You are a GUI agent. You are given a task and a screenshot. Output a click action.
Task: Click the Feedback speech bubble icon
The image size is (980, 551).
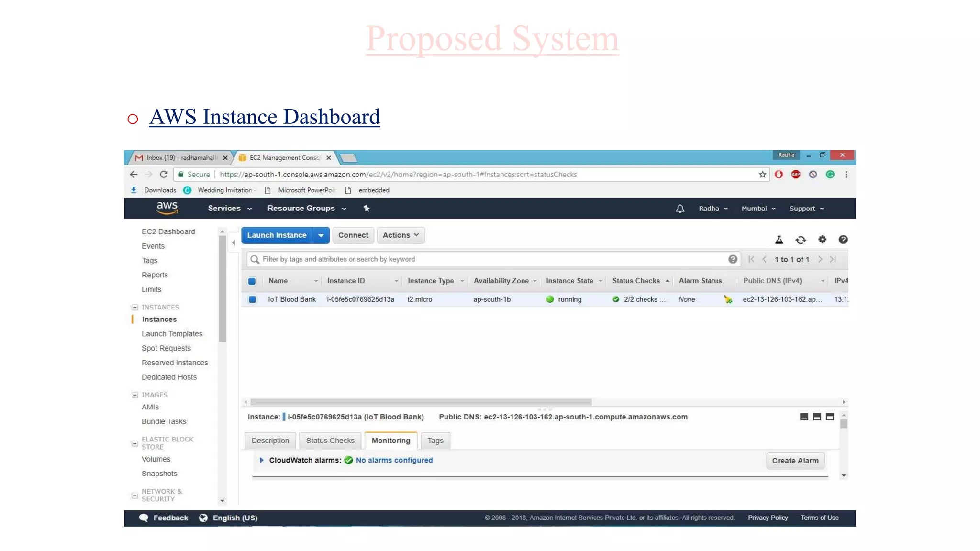144,518
